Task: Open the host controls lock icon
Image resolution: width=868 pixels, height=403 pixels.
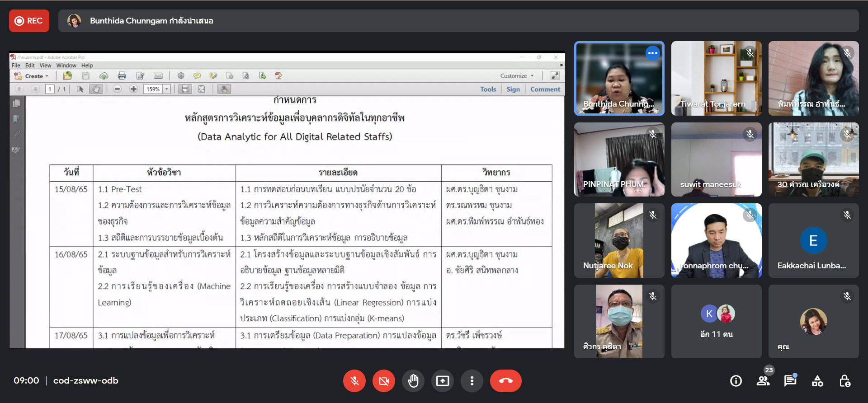Action: tap(844, 381)
